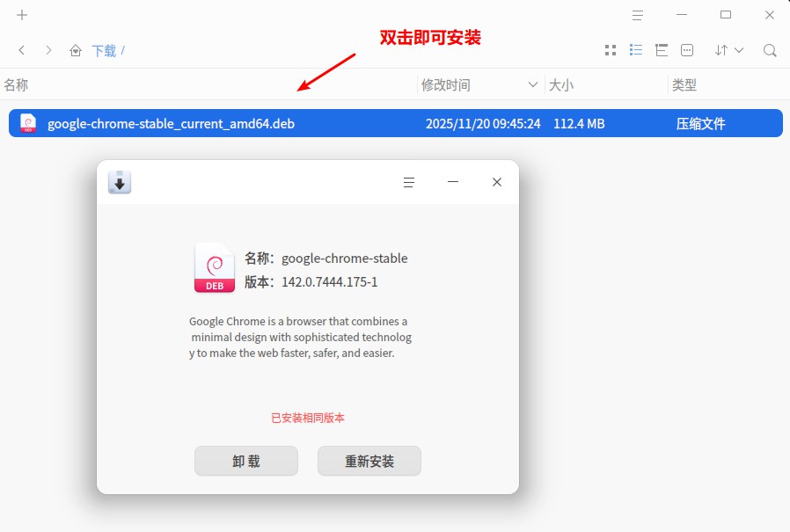Image resolution: width=790 pixels, height=532 pixels.
Task: Open a new file manager tab
Action: point(22,15)
